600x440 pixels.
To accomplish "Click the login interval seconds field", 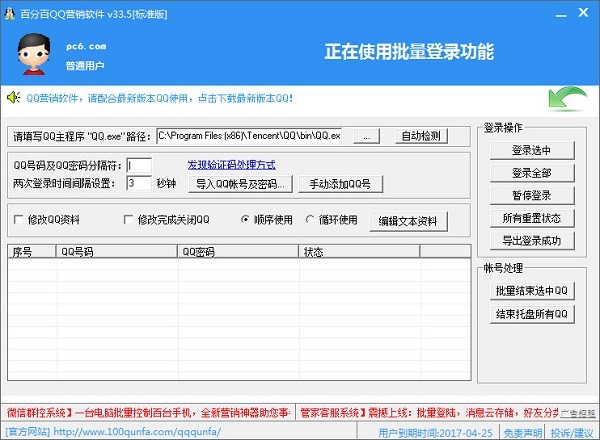I will (139, 183).
